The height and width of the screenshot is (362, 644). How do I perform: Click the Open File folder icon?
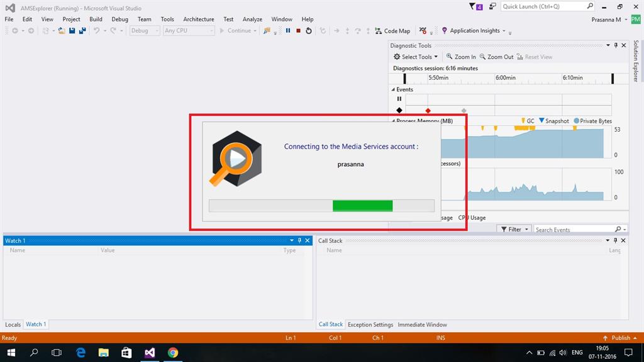[x=62, y=30]
